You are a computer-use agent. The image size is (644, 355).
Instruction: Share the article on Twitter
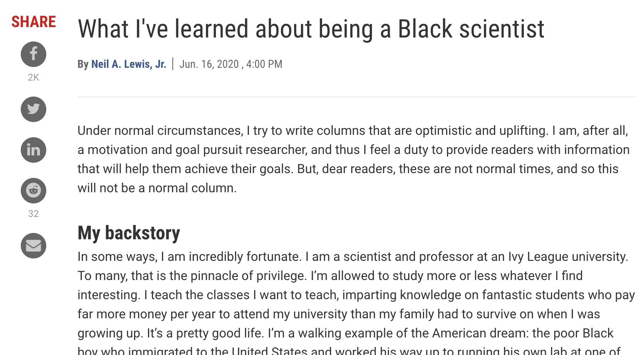click(34, 109)
